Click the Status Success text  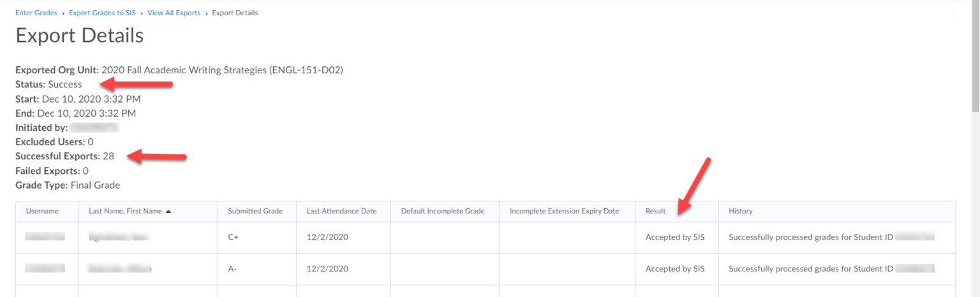(65, 84)
